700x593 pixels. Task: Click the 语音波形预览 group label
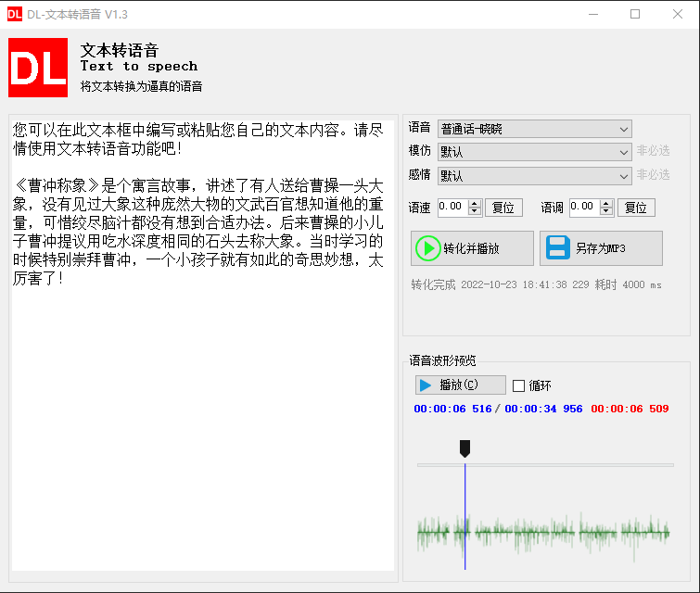[x=442, y=360]
